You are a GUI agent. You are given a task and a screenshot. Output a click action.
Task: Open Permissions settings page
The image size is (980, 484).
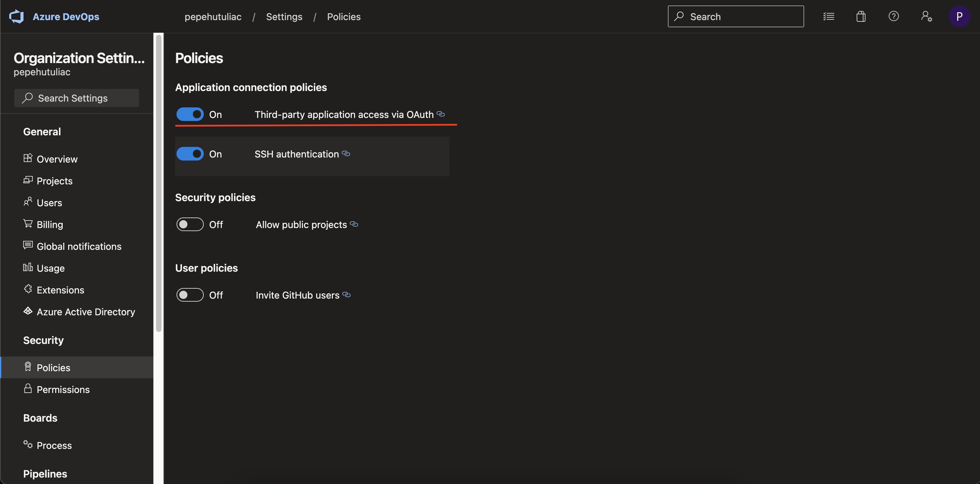coord(76,389)
